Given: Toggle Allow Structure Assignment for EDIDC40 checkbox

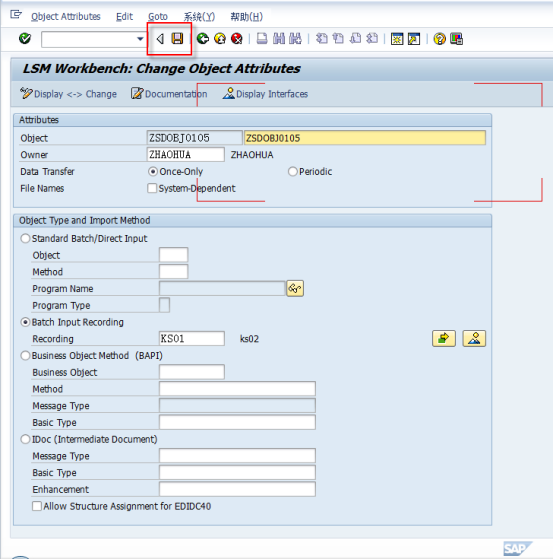Looking at the screenshot, I should click(x=37, y=506).
